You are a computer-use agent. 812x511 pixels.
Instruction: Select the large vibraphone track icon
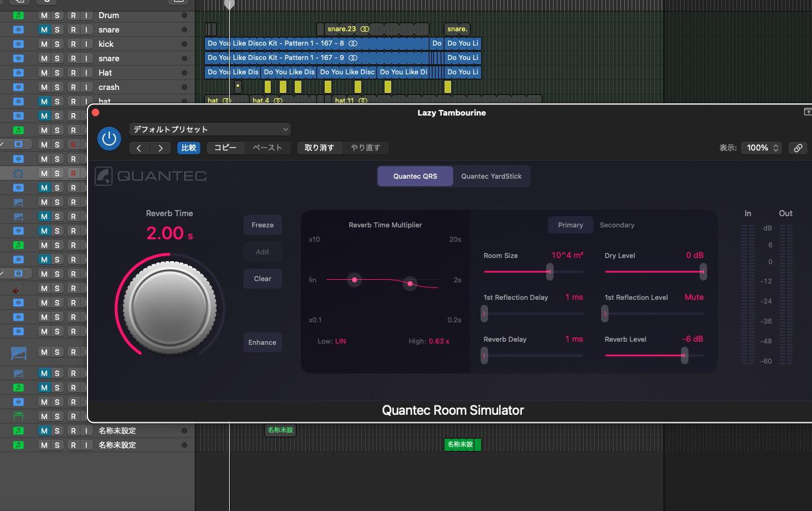[19, 353]
